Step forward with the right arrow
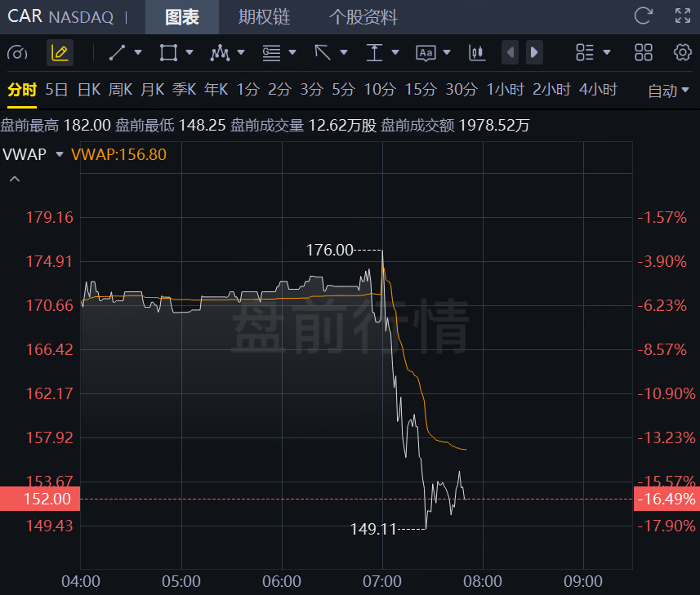Viewport: 700px width, 595px height. coord(534,52)
